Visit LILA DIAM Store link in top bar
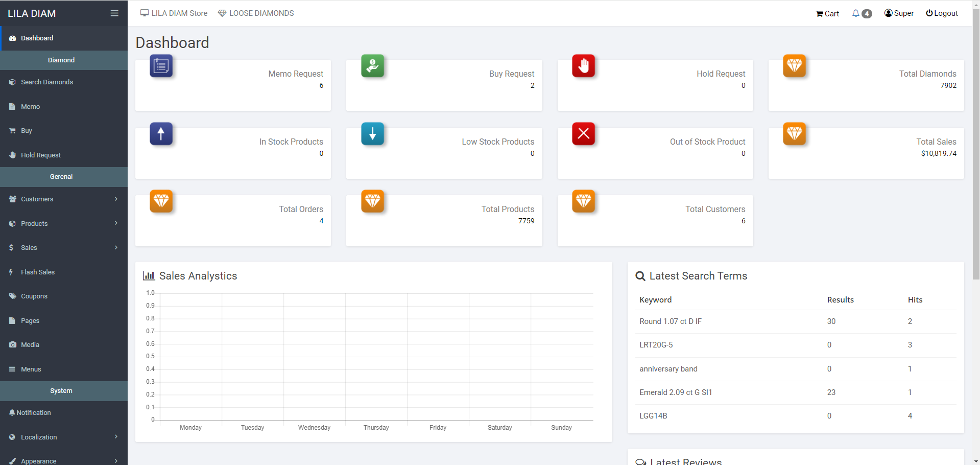The height and width of the screenshot is (465, 980). [174, 13]
